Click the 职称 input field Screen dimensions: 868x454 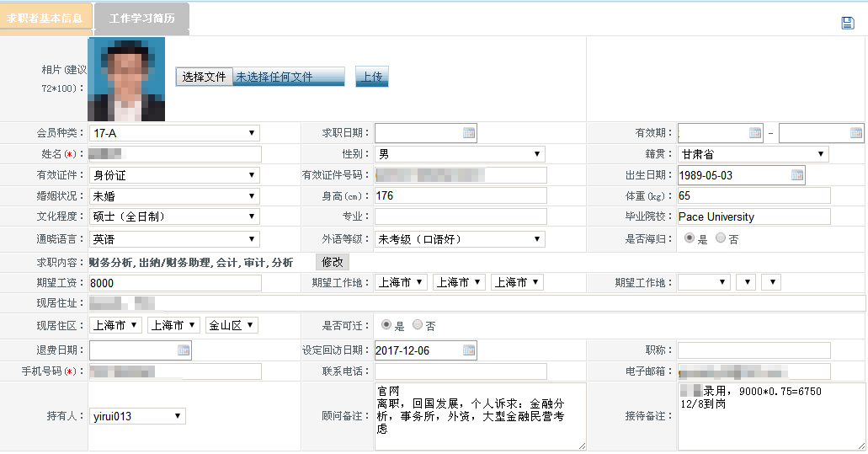754,350
